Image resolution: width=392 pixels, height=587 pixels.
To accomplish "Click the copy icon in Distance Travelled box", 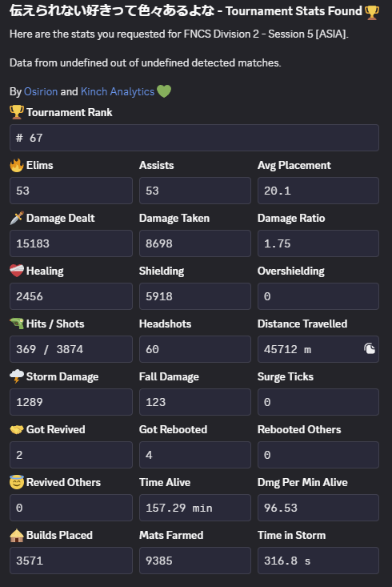I will pyautogui.click(x=370, y=348).
